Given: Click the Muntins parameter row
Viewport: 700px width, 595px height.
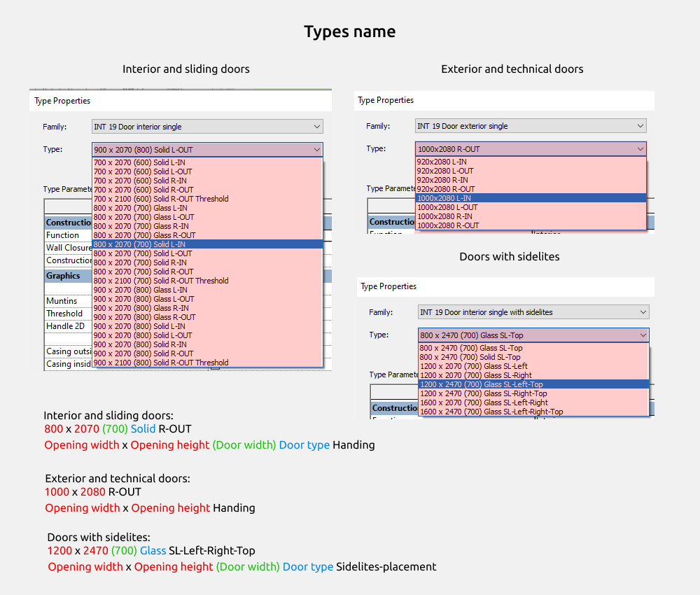Looking at the screenshot, I should pyautogui.click(x=69, y=301).
